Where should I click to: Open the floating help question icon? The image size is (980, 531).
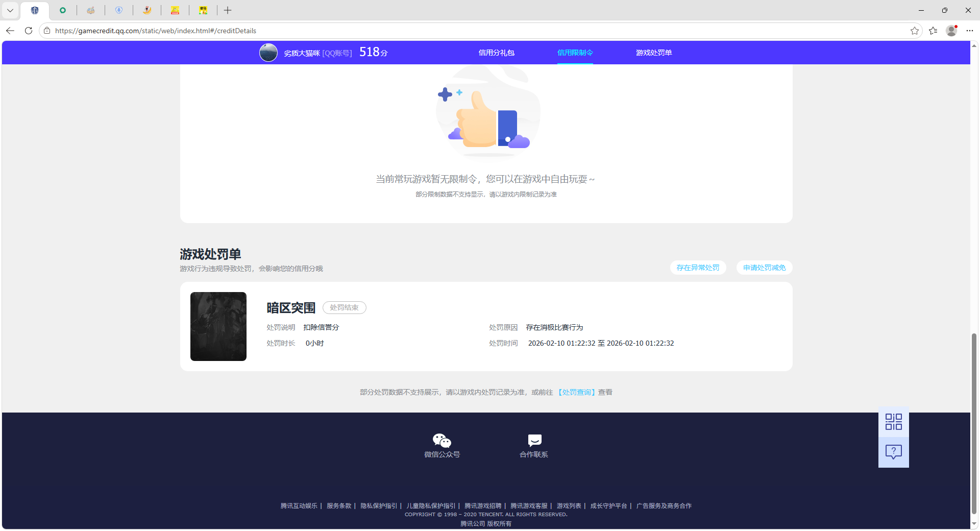point(894,452)
